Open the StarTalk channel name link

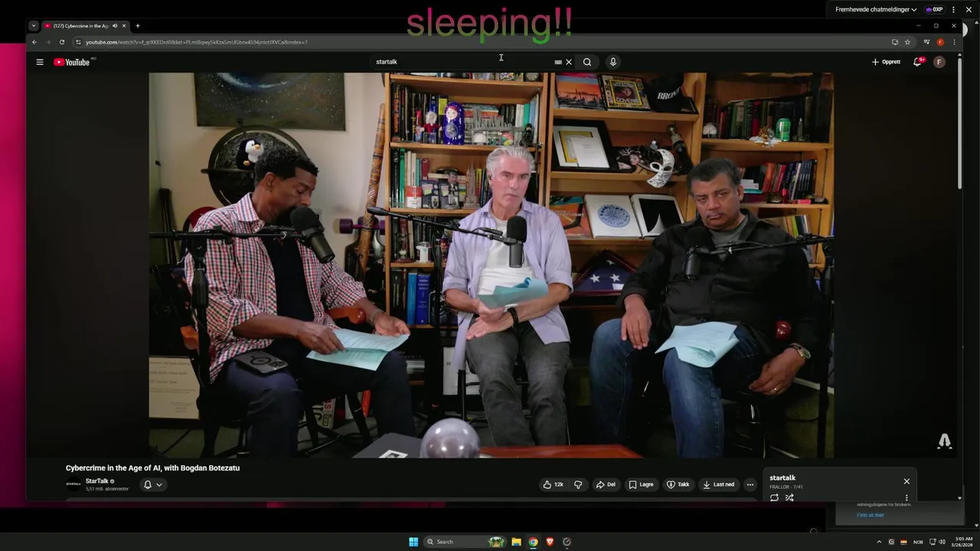coord(96,481)
